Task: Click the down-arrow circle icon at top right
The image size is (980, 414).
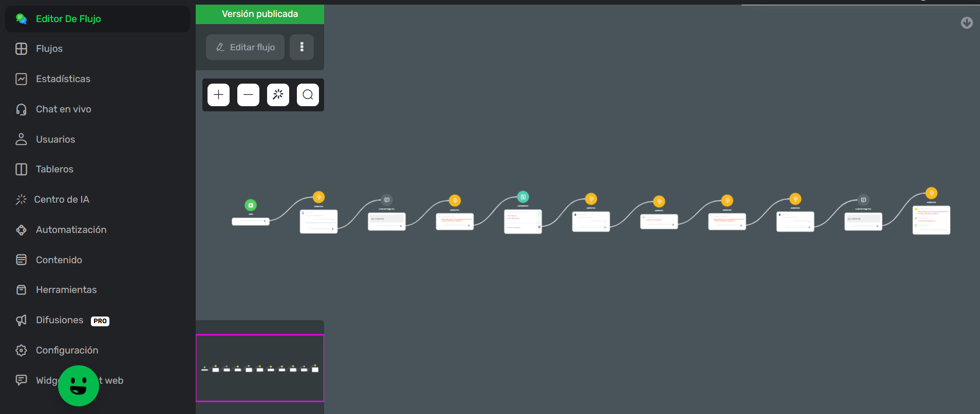Action: point(967,23)
